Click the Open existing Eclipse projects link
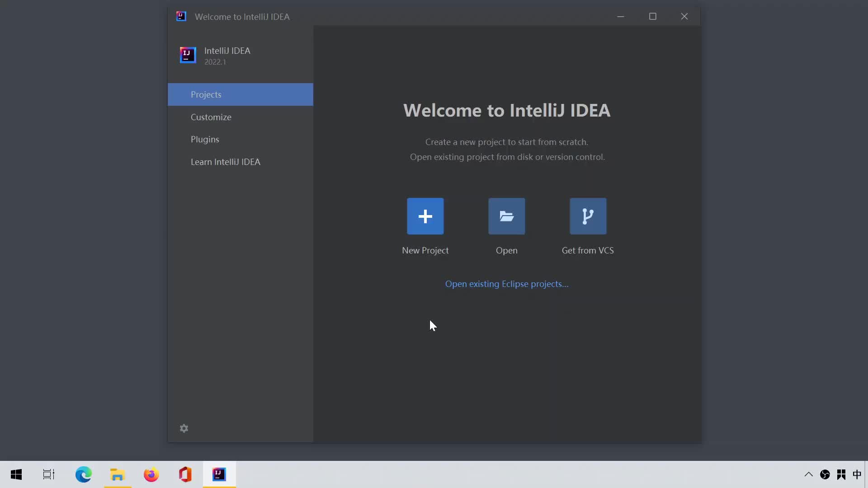Image resolution: width=868 pixels, height=488 pixels. click(507, 284)
